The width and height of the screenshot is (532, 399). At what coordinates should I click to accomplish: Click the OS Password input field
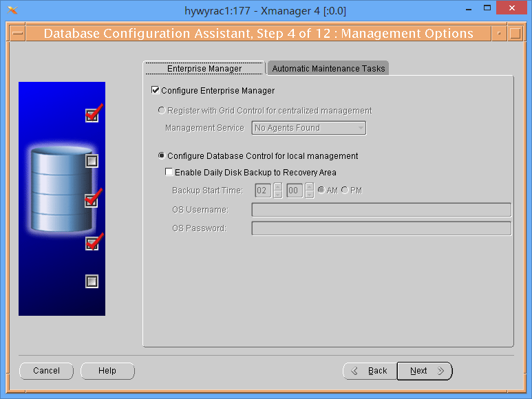(381, 228)
